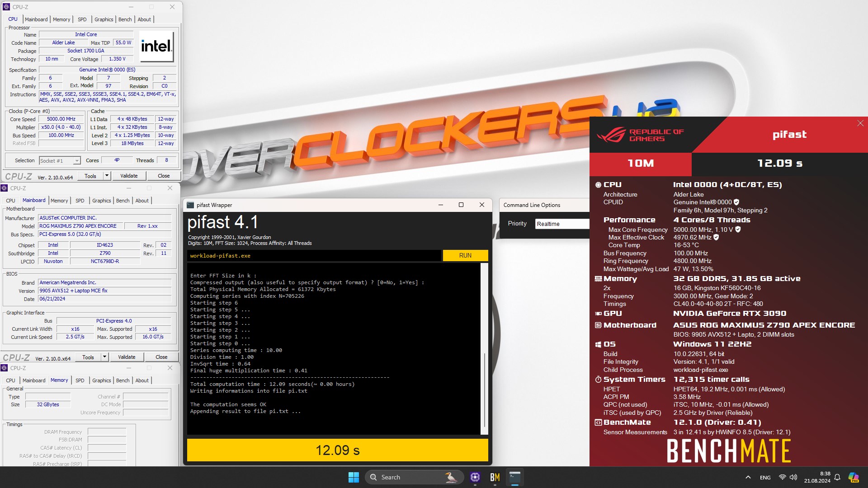868x488 pixels.
Task: Open the Socket #1 selection dropdown
Action: coord(60,161)
